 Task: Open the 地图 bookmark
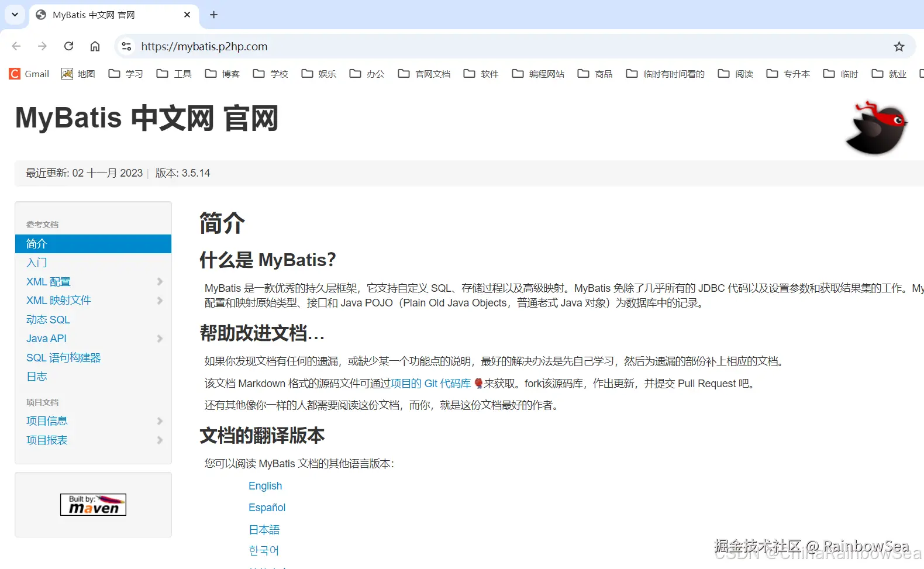click(78, 74)
